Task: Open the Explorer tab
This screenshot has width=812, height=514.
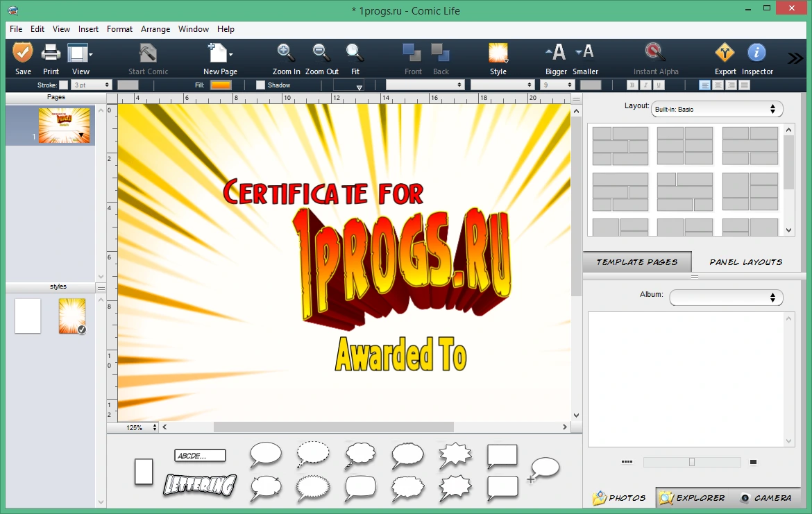Action: (x=692, y=497)
